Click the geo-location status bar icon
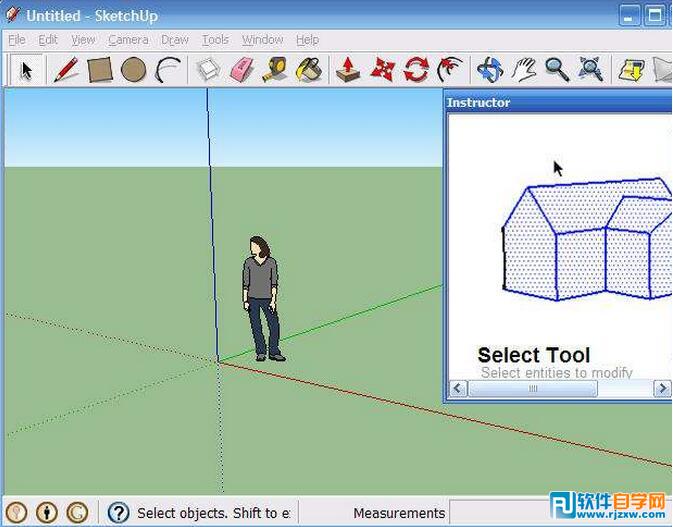Screen dimensions: 673x527 point(17,512)
